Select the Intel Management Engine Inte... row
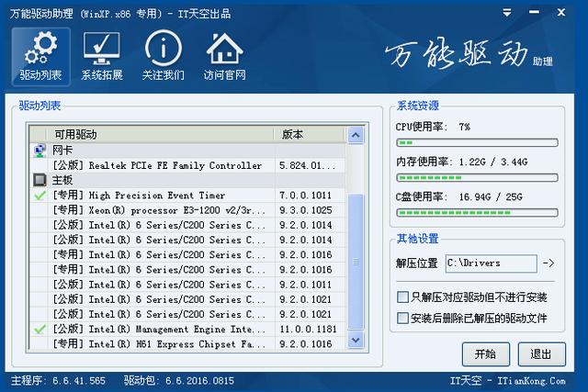Viewport: 588px width, 392px height. click(187, 329)
